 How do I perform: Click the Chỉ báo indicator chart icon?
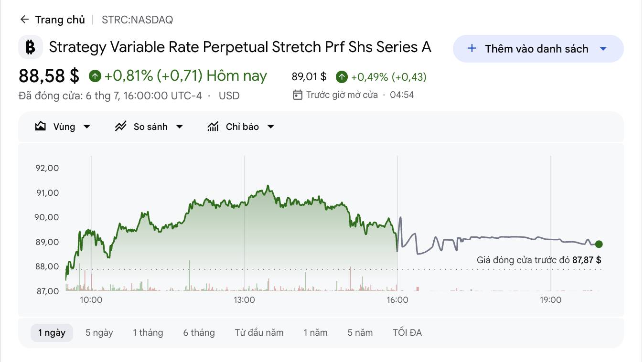tap(213, 127)
